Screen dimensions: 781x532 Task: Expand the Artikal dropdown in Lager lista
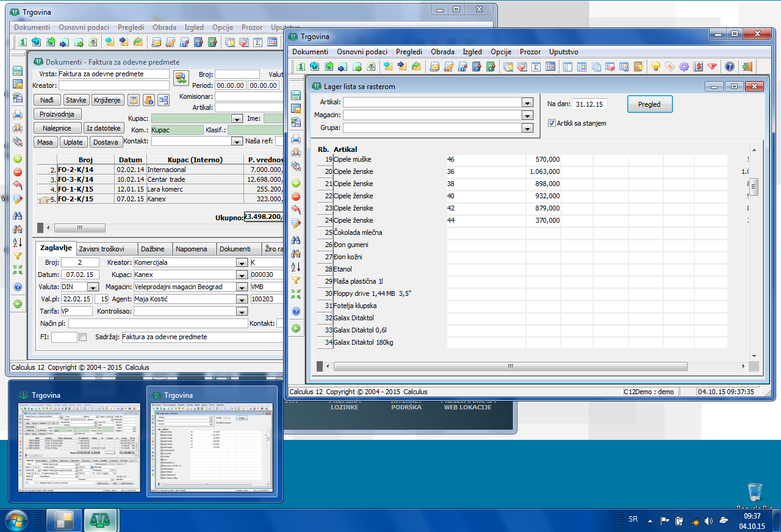click(527, 102)
